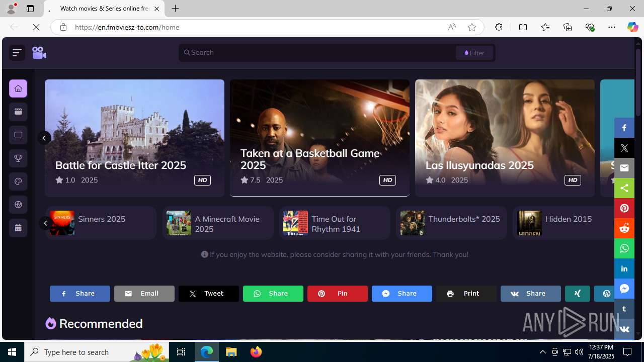Screen dimensions: 644x362
Task: Open Taken at a Basketball Game 2025
Action: [x=319, y=138]
